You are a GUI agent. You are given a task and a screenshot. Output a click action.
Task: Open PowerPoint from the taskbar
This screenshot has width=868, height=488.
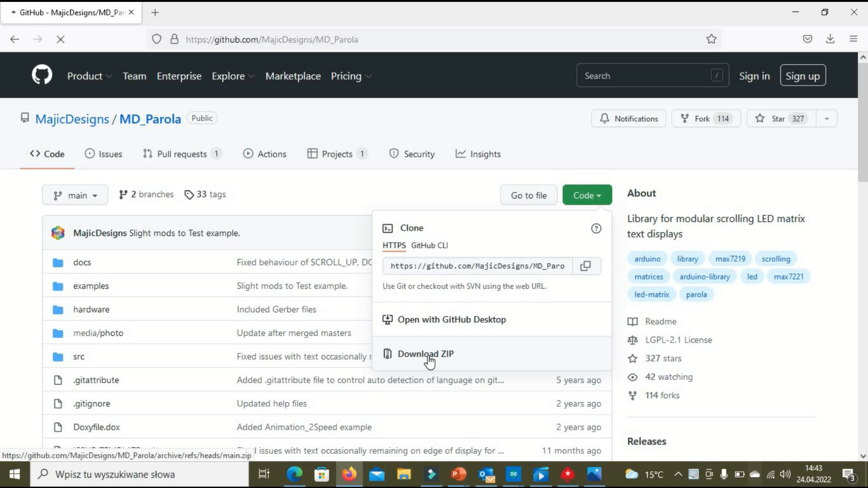tap(459, 475)
